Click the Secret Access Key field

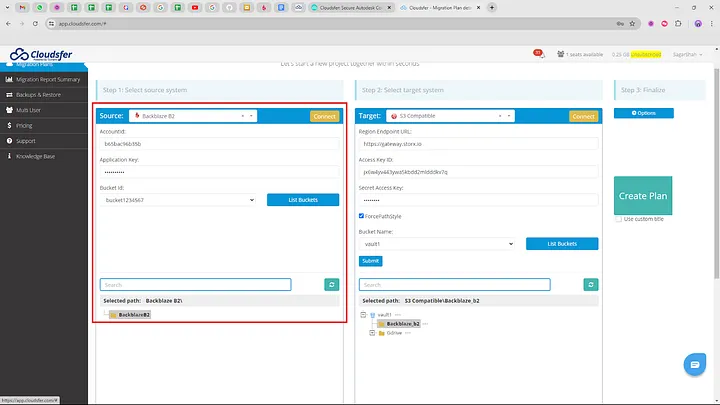coord(478,200)
